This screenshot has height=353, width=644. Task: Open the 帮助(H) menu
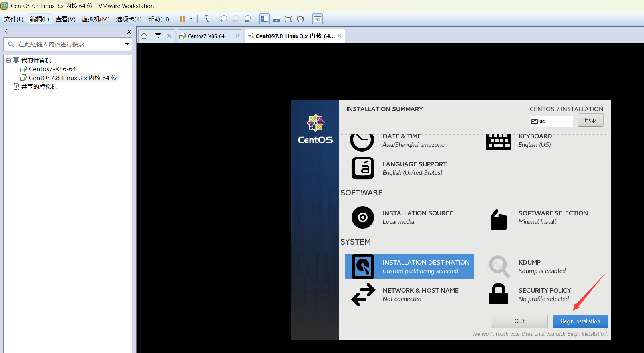[x=159, y=19]
